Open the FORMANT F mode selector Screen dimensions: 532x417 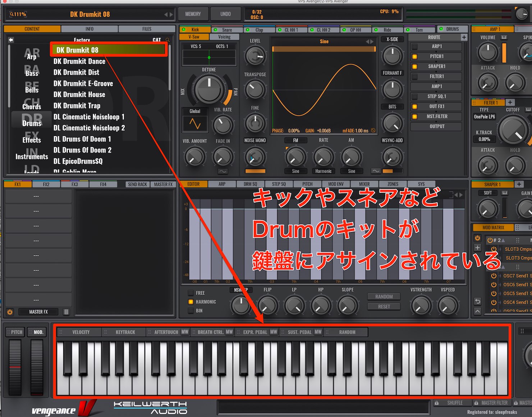tap(392, 73)
